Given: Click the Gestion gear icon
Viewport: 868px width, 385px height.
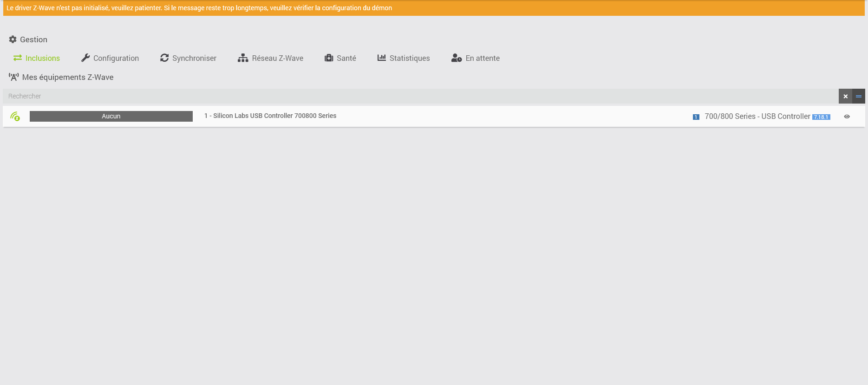Looking at the screenshot, I should tap(13, 39).
